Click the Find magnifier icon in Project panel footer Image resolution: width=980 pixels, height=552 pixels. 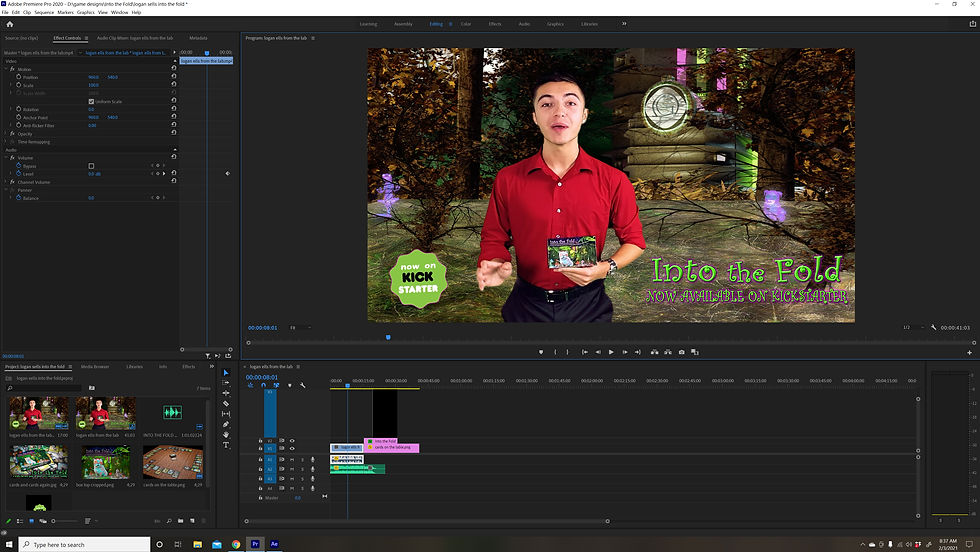coord(169,521)
